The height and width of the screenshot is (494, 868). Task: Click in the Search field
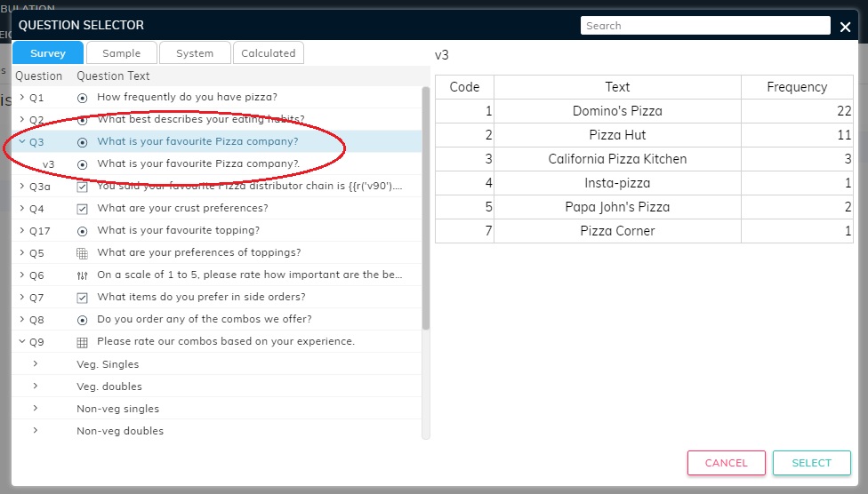[x=705, y=26]
